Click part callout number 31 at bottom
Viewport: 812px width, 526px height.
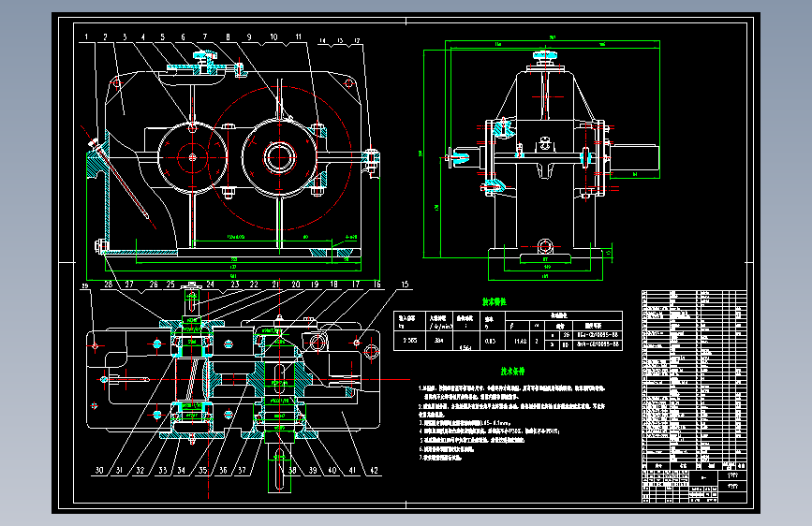coord(119,471)
